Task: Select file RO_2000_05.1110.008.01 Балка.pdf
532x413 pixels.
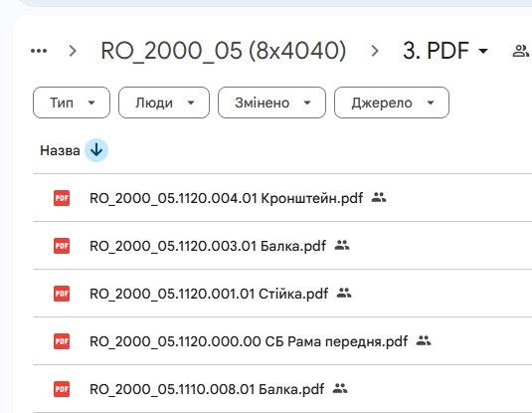Action: point(207,389)
